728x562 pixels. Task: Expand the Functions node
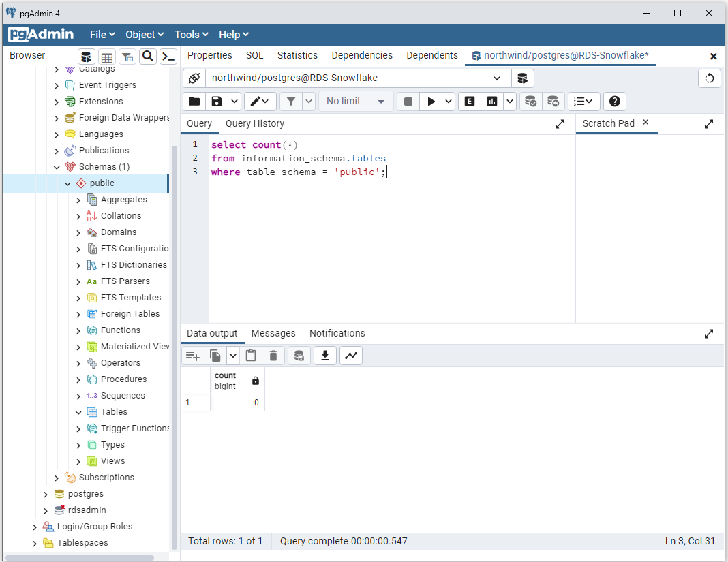[78, 331]
